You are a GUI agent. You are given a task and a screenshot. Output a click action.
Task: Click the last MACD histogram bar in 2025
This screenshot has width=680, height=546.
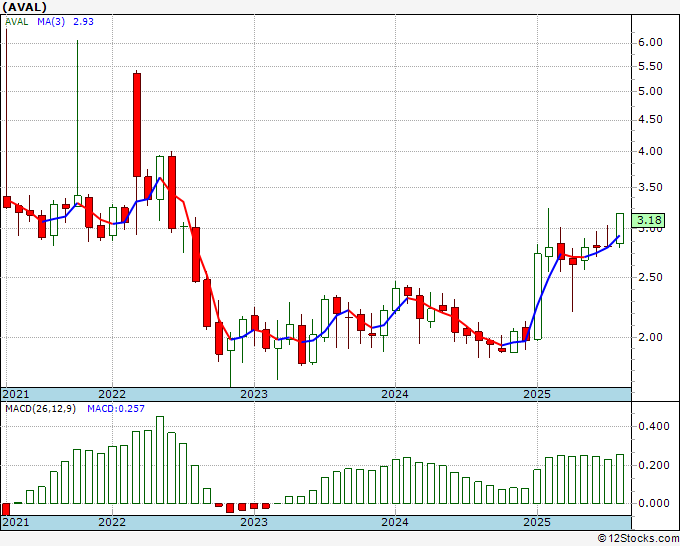click(x=620, y=479)
